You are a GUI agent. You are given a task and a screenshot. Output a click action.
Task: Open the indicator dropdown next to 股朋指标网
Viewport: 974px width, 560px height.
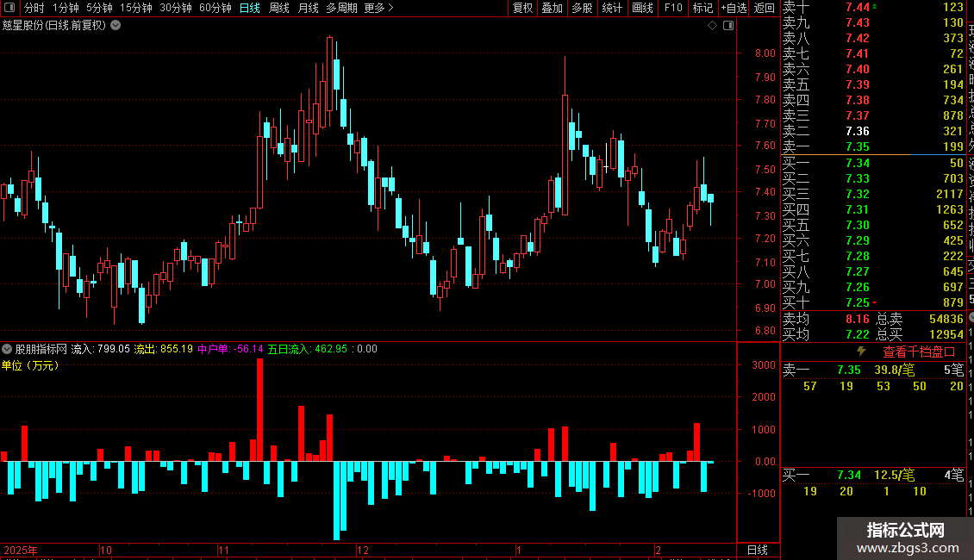coord(7,349)
